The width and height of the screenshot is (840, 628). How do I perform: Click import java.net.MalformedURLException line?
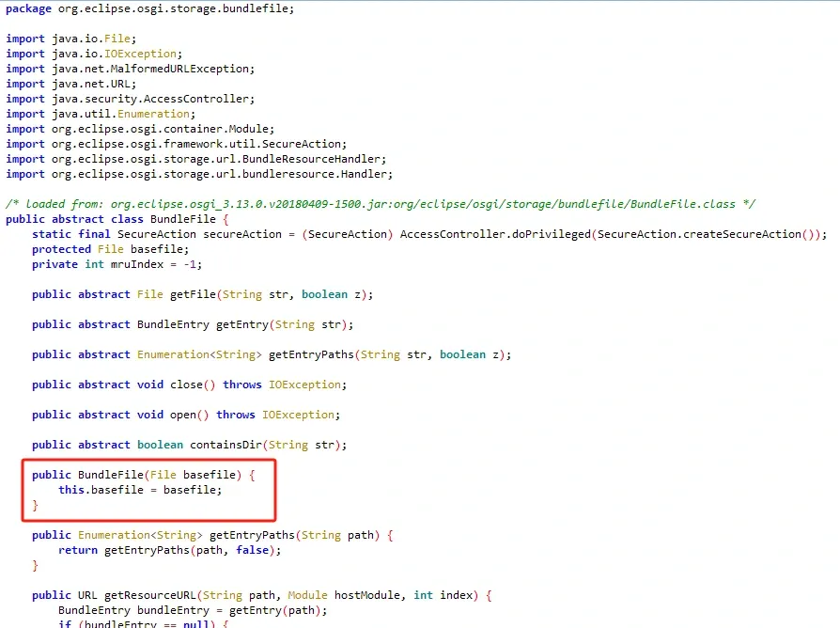131,69
